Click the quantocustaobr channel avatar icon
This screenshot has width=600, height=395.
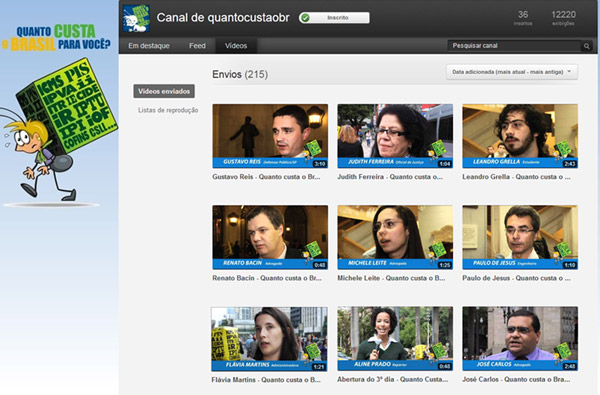(136, 18)
